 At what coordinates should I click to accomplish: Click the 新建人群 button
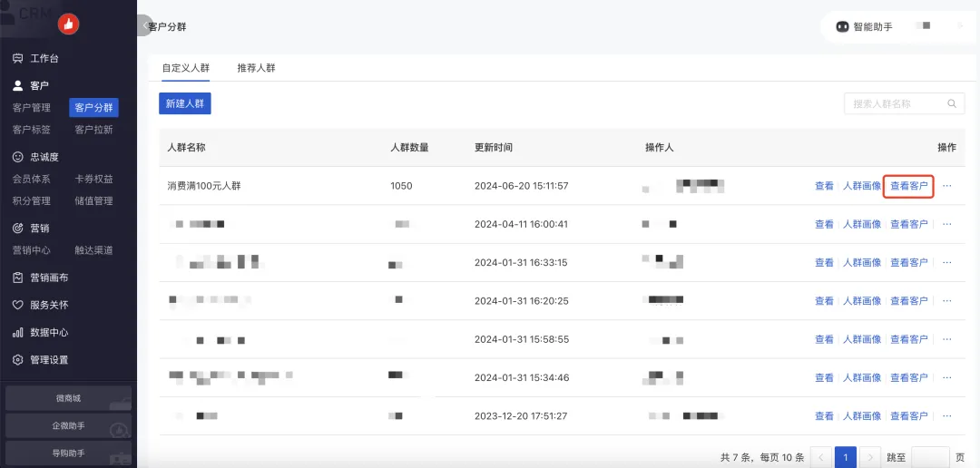[184, 104]
